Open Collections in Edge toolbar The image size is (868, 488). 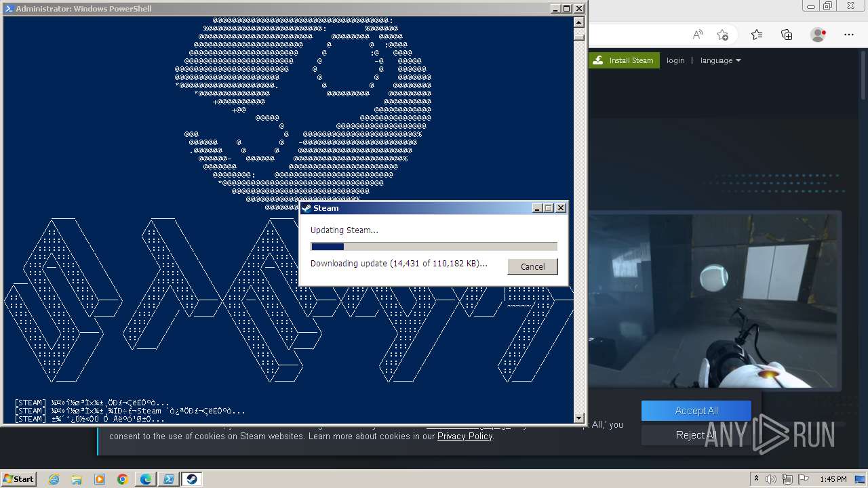click(787, 35)
